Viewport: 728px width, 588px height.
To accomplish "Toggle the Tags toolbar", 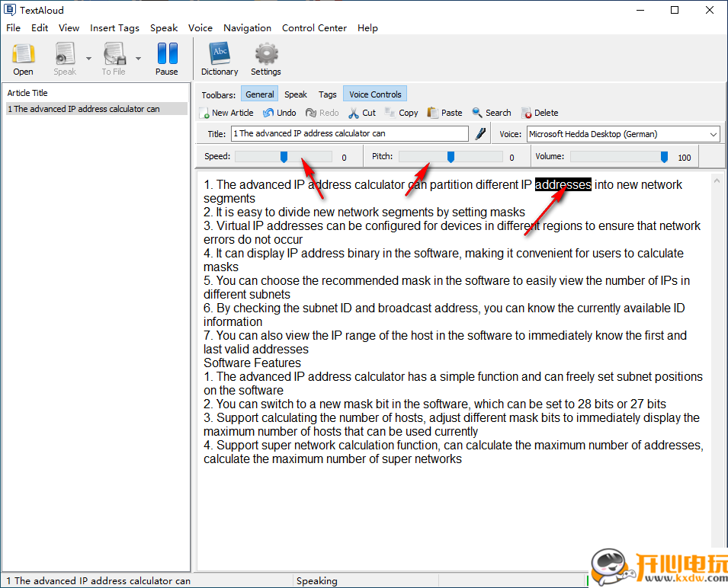I will point(327,94).
